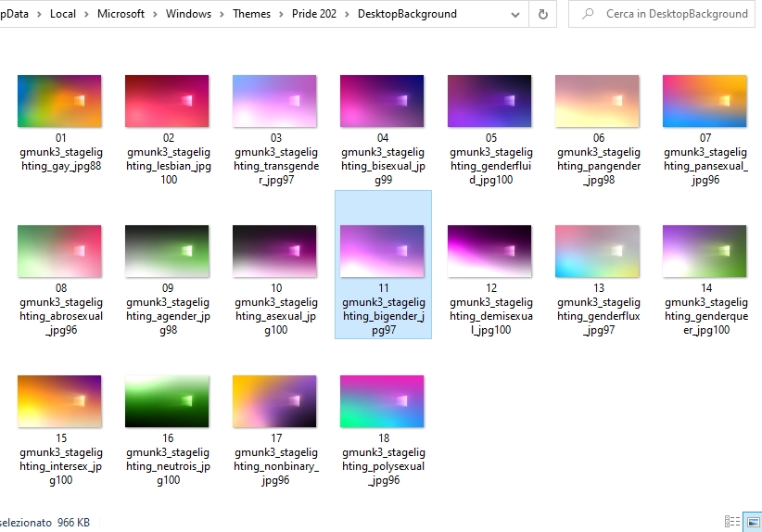Expand chevron after Local in breadcrumb
This screenshot has width=762, height=532.
coord(86,15)
